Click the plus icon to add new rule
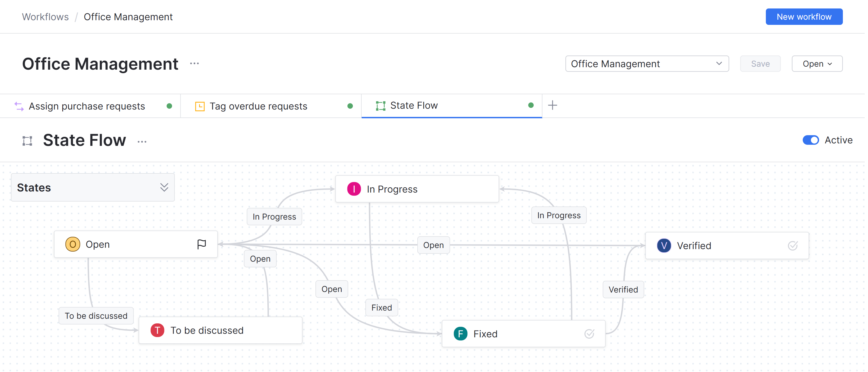 coord(553,105)
